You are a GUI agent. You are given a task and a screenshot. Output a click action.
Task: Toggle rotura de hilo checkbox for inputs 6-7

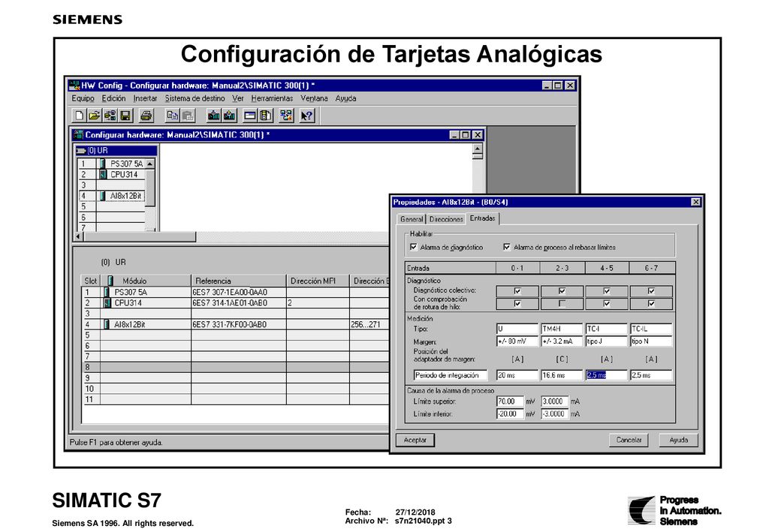651,304
